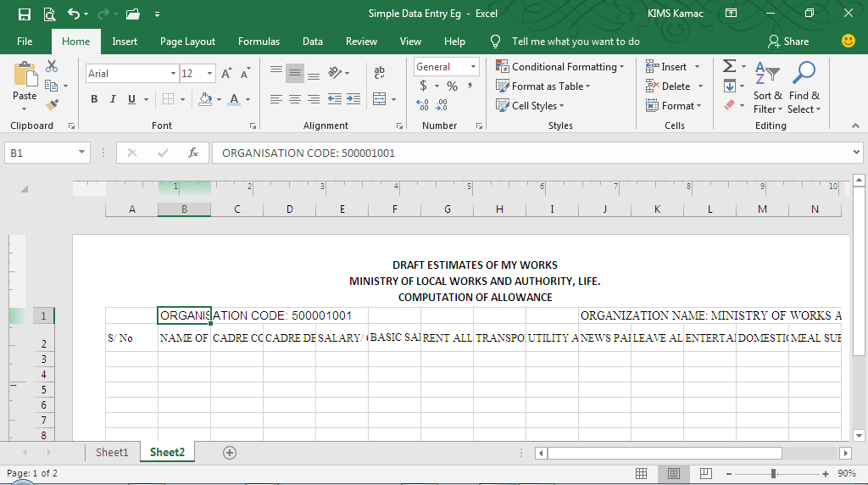868x485 pixels.
Task: Open the File tab
Action: click(25, 42)
